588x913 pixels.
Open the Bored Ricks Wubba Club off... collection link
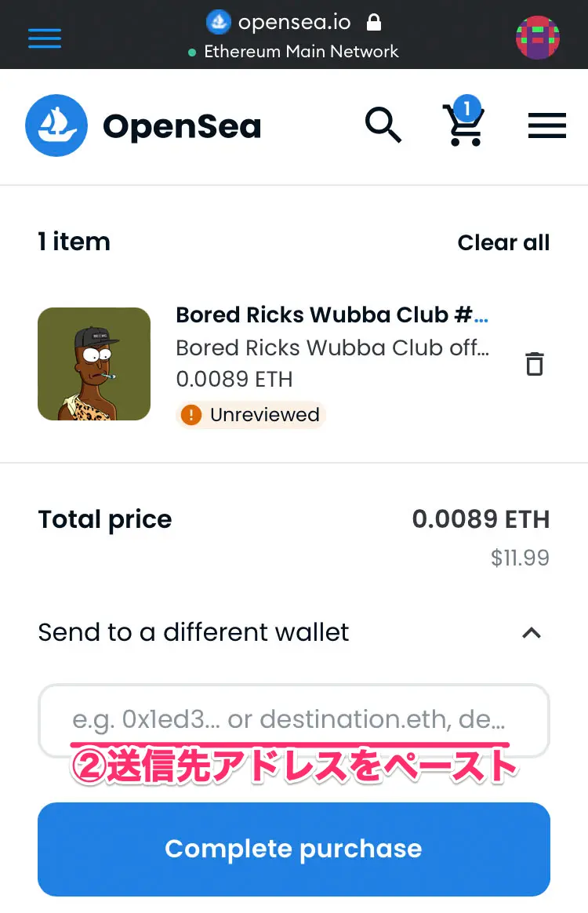coord(332,347)
